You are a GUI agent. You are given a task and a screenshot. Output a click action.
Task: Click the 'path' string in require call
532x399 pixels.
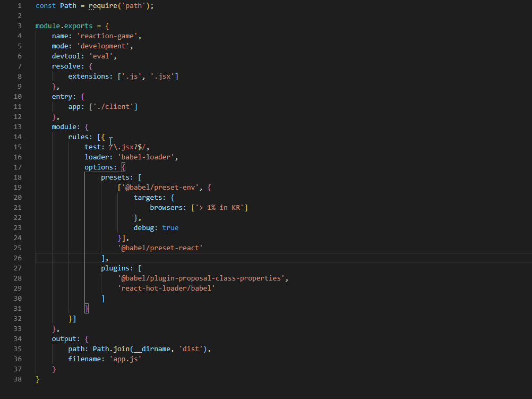pyautogui.click(x=134, y=6)
